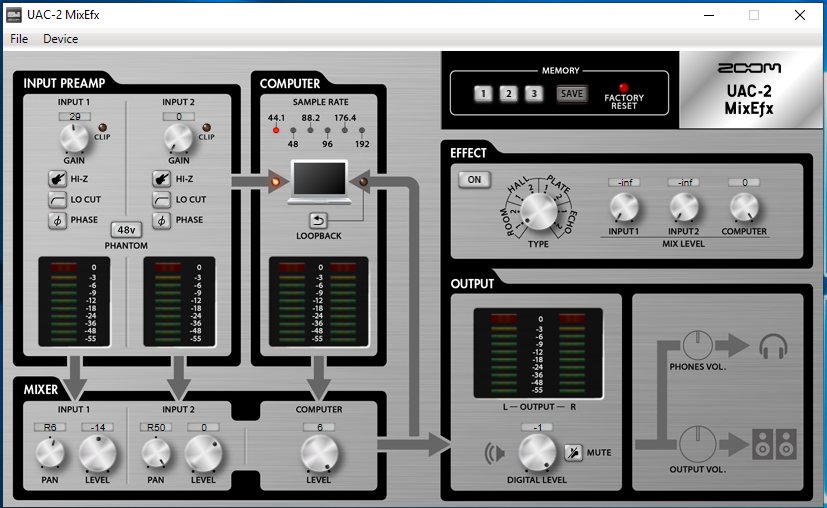Select 176.4 sample rate
This screenshot has width=827, height=508.
point(345,130)
